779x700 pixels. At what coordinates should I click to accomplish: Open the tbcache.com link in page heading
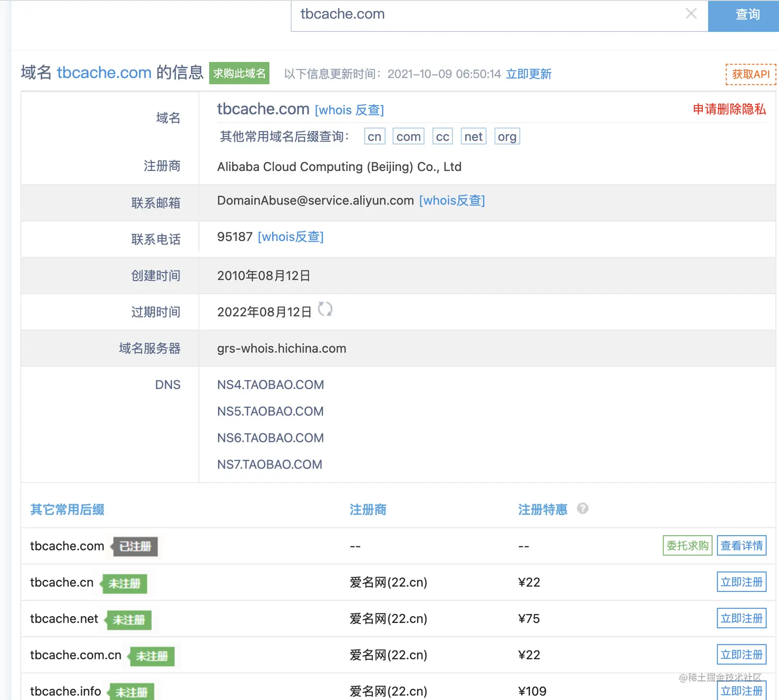(x=104, y=73)
